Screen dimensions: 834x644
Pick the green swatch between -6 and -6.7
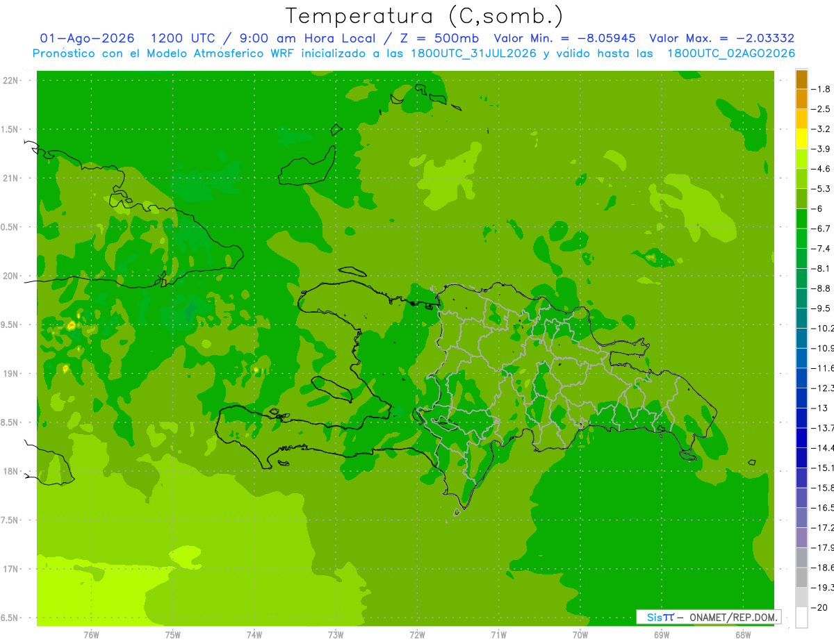tap(801, 219)
